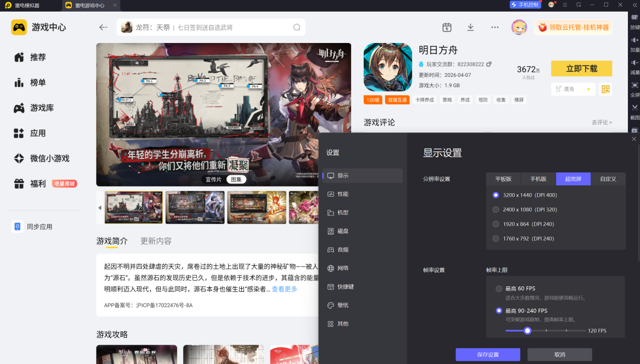
Task: Open the user avatar profile
Action: [519, 27]
